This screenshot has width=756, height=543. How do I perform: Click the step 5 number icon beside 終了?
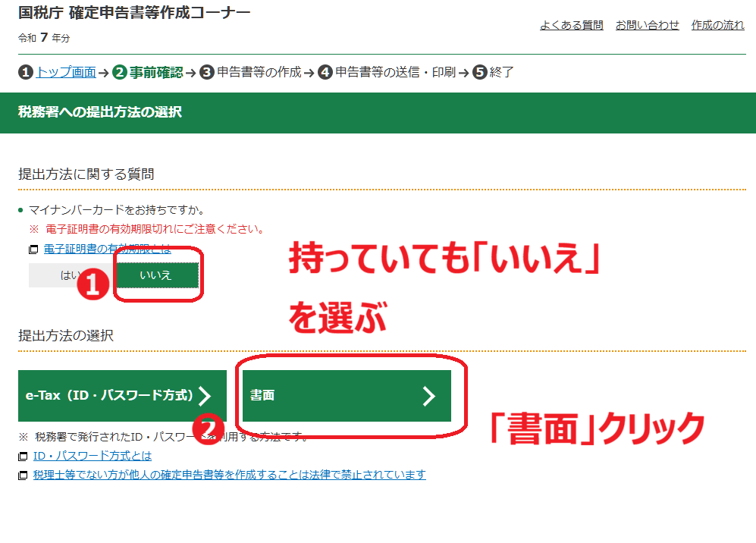(479, 73)
